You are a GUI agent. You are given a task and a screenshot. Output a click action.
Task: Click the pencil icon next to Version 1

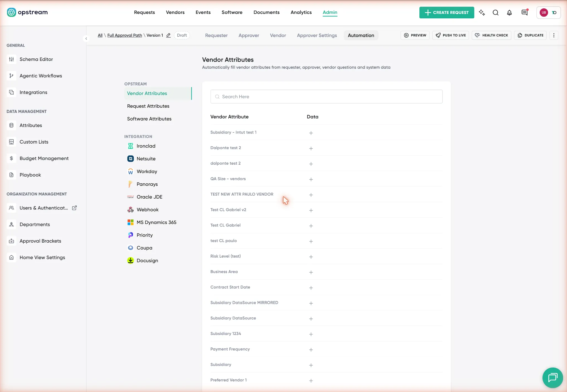pos(168,35)
